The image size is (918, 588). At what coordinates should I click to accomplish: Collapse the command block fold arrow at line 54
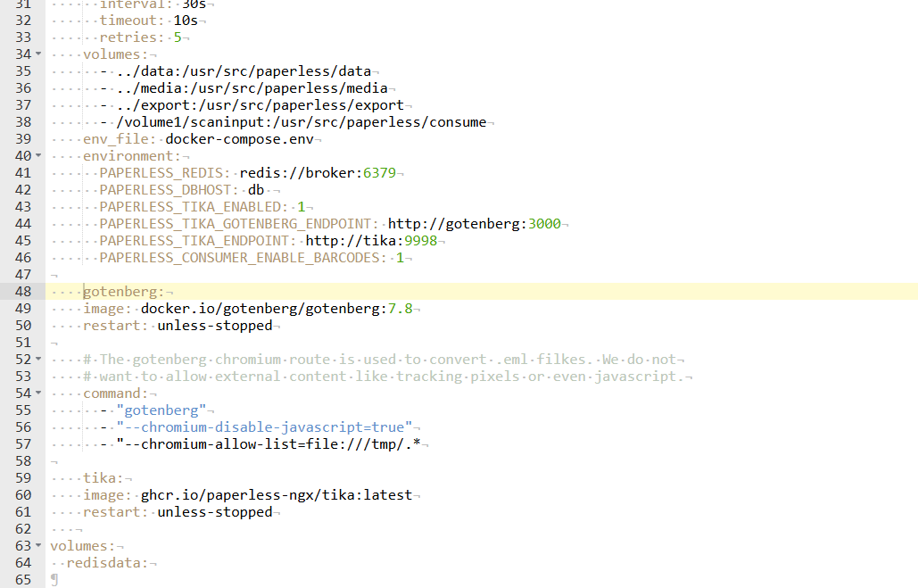(38, 393)
